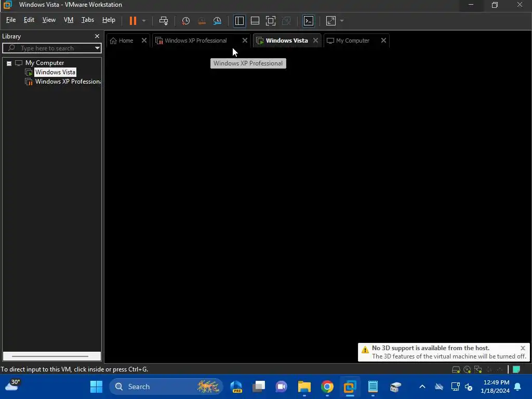Viewport: 532px width, 399px height.
Task: Click the greyed-out Unity mode icon
Action: tap(286, 21)
